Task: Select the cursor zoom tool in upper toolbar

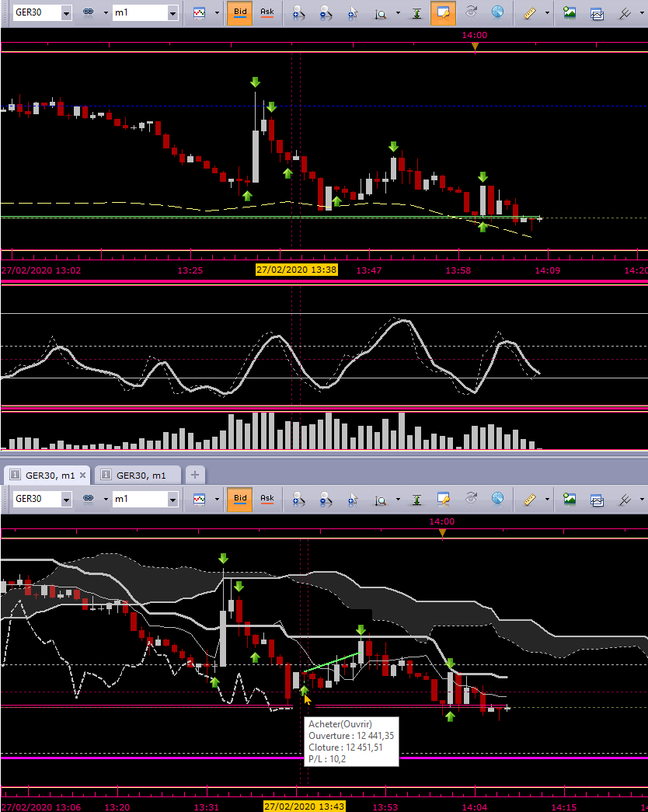Action: click(353, 13)
